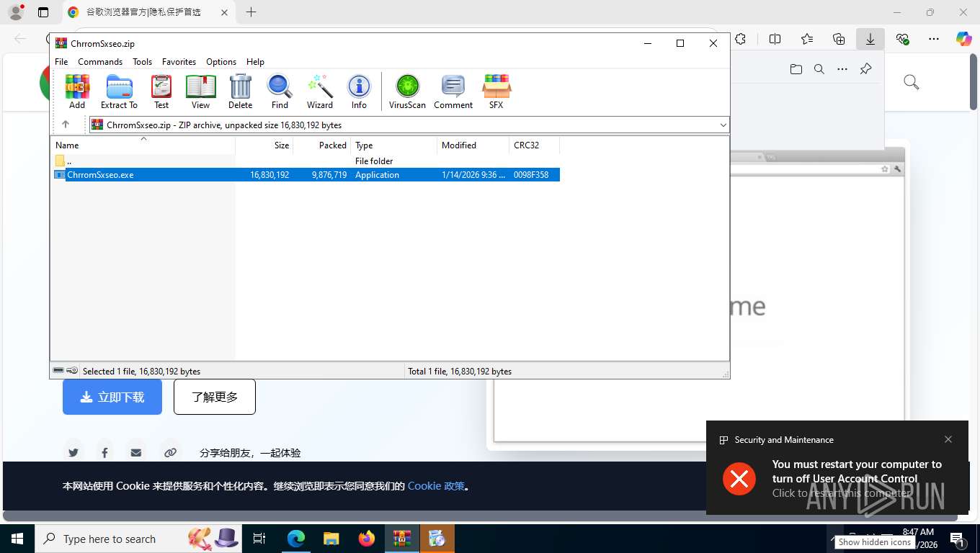Toggle Edge split screen icon
Viewport: 980px width, 553px height.
point(775,39)
